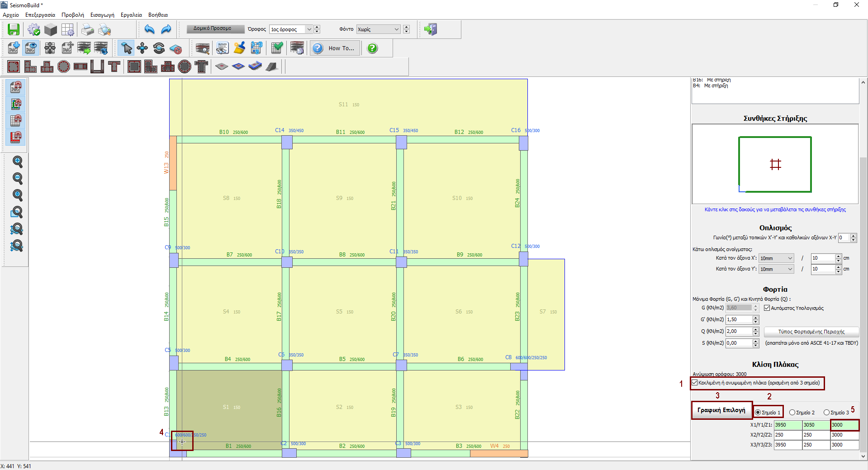Select the Σημείο 2 radio button
Image resolution: width=868 pixels, height=470 pixels.
[792, 413]
